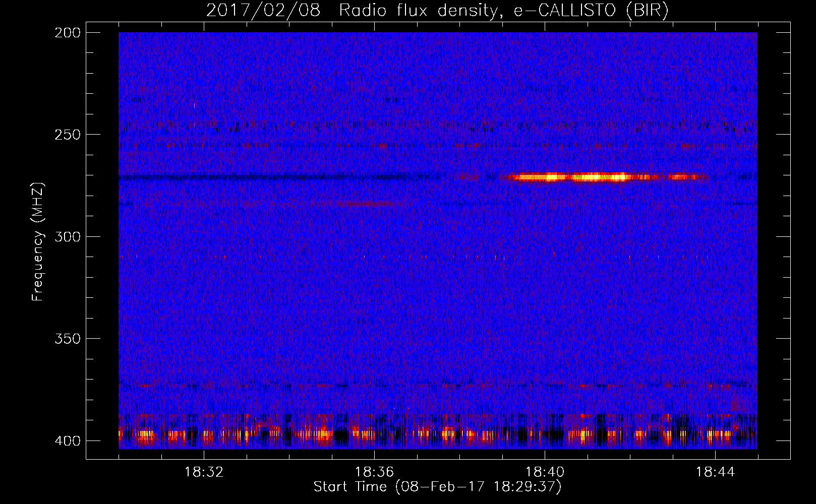Click the 'Frequency (MHZ)' axis label
Screen dimensions: 816x504
pyautogui.click(x=38, y=241)
